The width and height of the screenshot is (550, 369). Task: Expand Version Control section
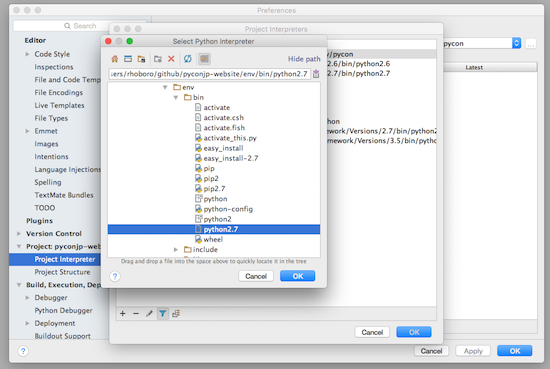[19, 234]
